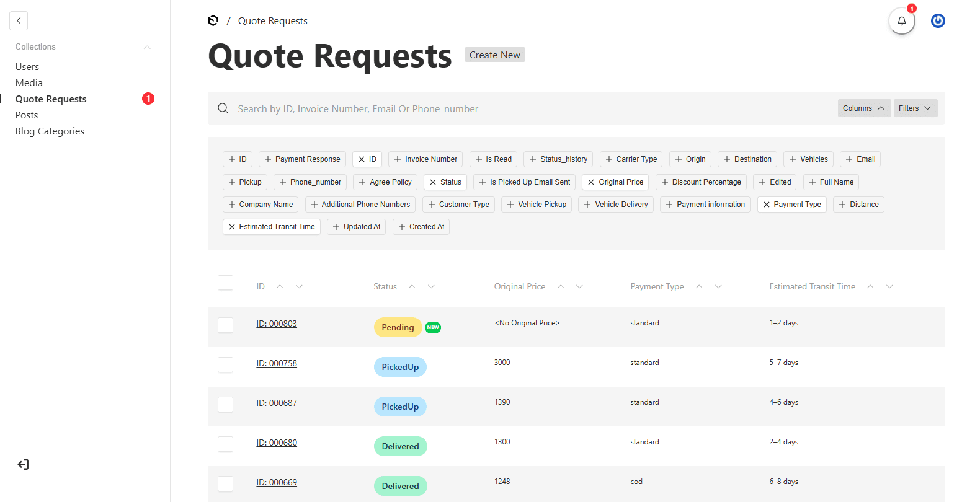Add the Carrier Type column
The image size is (980, 502).
pyautogui.click(x=631, y=159)
